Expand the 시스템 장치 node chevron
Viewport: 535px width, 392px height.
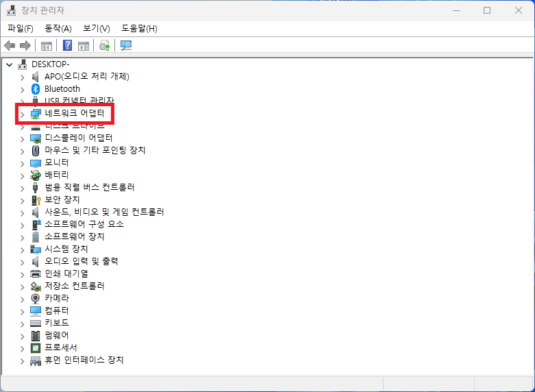pyautogui.click(x=22, y=250)
